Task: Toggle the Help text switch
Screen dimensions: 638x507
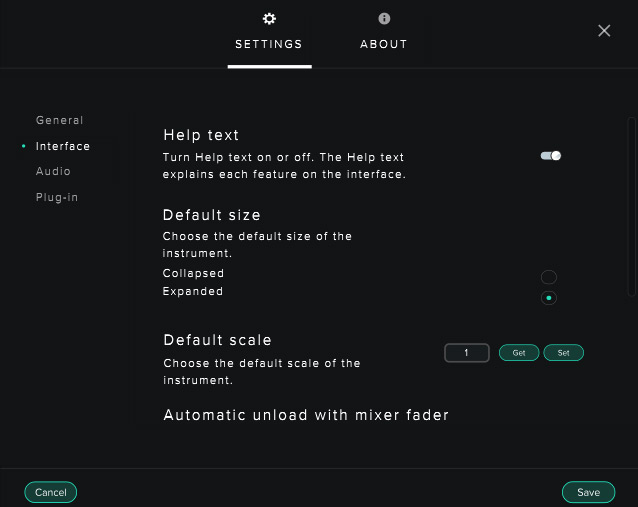Action: coord(551,155)
